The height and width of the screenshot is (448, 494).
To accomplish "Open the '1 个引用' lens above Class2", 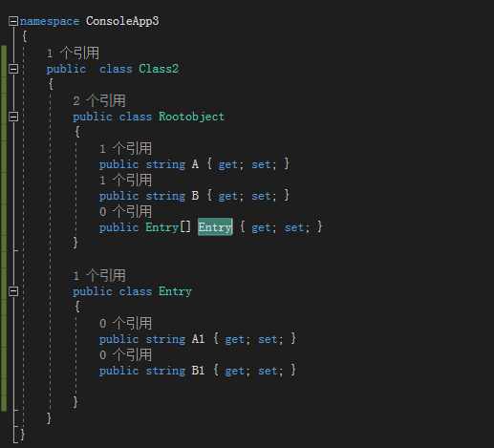I will (x=73, y=53).
